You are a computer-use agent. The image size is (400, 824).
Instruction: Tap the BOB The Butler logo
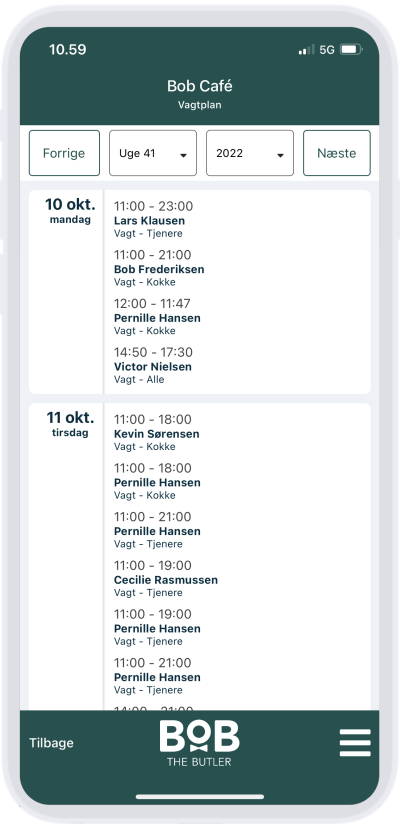tap(200, 743)
